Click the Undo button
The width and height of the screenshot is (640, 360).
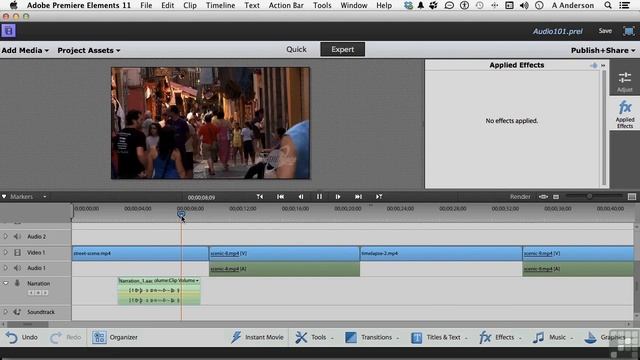click(22, 337)
